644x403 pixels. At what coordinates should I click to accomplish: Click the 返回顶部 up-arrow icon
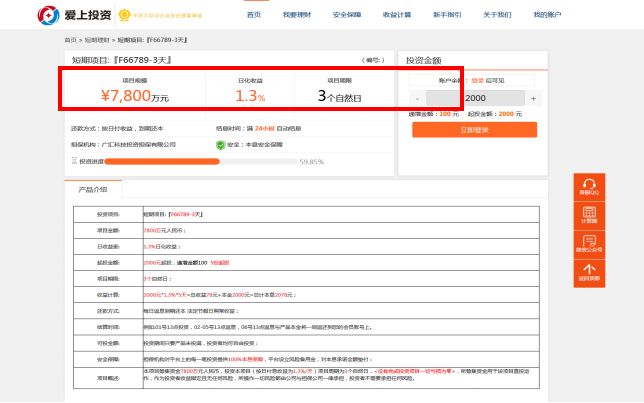[x=589, y=273]
